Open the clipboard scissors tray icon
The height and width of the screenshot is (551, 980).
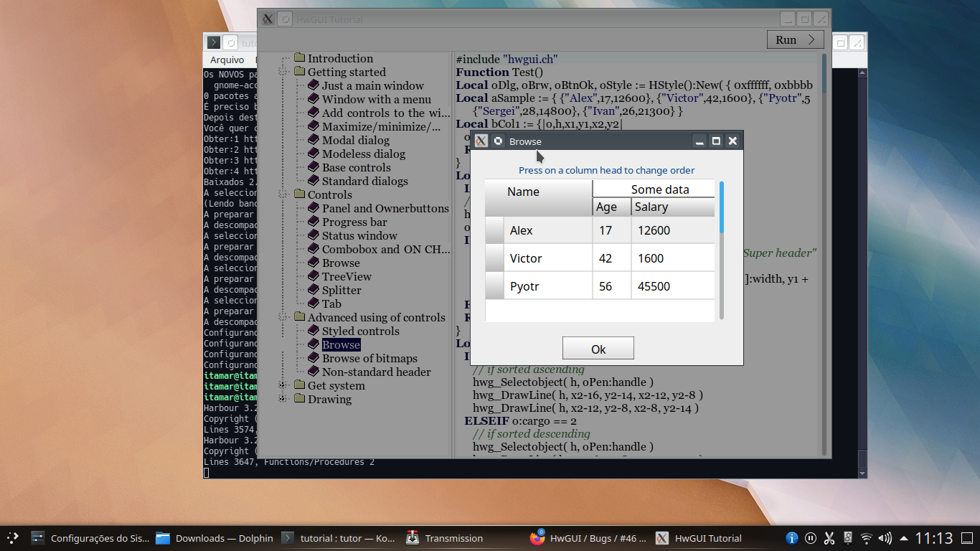829,538
